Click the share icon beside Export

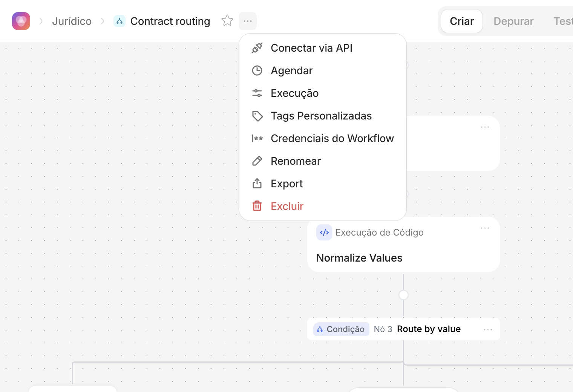[x=257, y=183]
